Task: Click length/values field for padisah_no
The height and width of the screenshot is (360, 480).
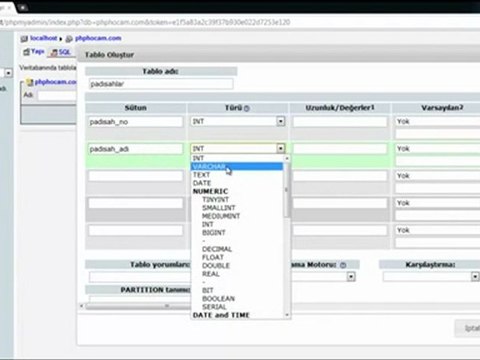Action: pyautogui.click(x=340, y=122)
